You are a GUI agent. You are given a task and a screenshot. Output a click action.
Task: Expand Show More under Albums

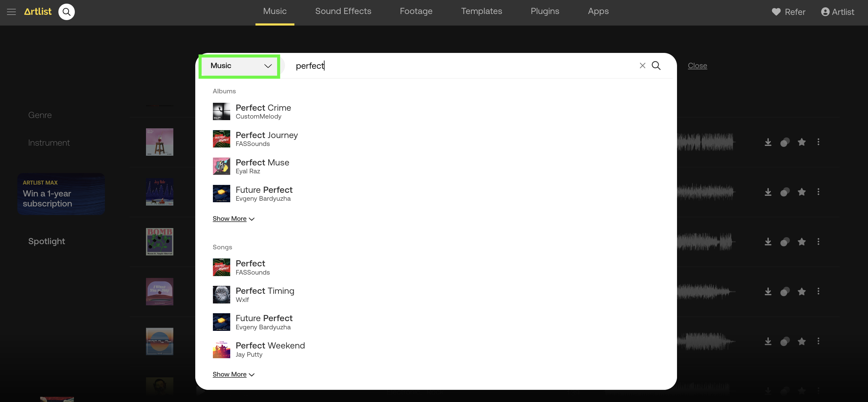coord(233,219)
